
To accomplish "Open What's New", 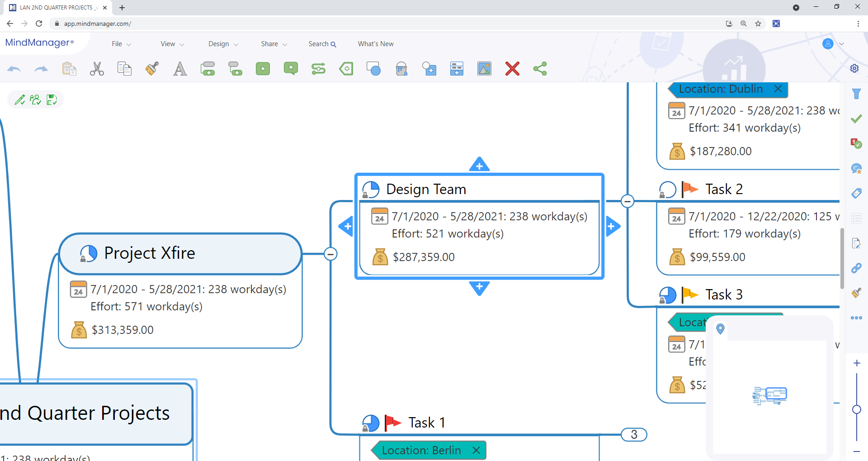I will point(376,44).
